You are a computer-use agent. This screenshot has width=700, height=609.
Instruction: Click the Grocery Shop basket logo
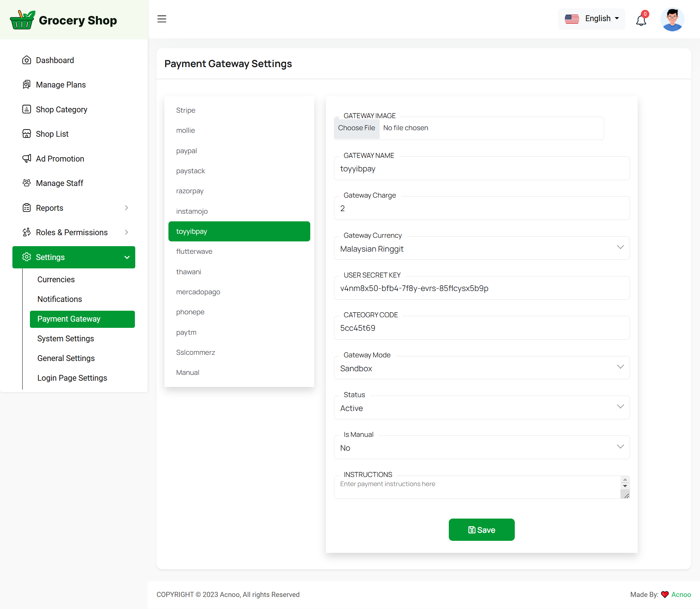[23, 20]
